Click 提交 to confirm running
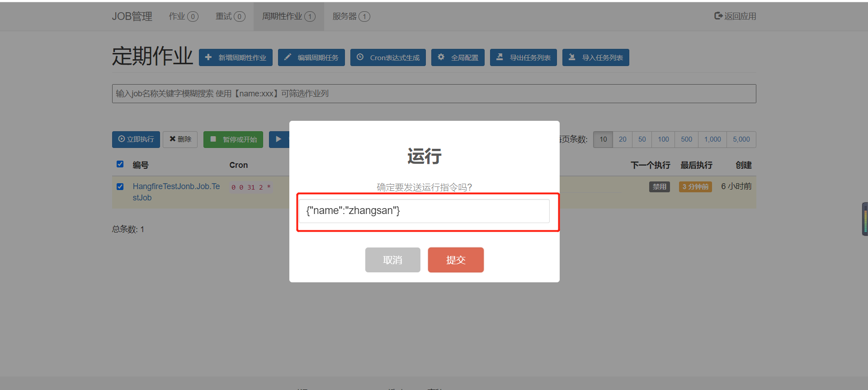The width and height of the screenshot is (868, 390). point(456,260)
